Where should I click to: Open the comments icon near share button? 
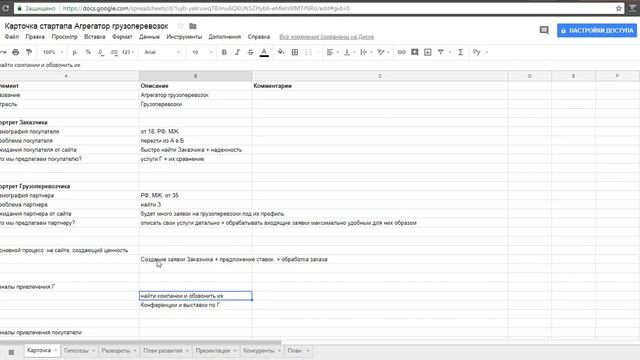[x=544, y=30]
